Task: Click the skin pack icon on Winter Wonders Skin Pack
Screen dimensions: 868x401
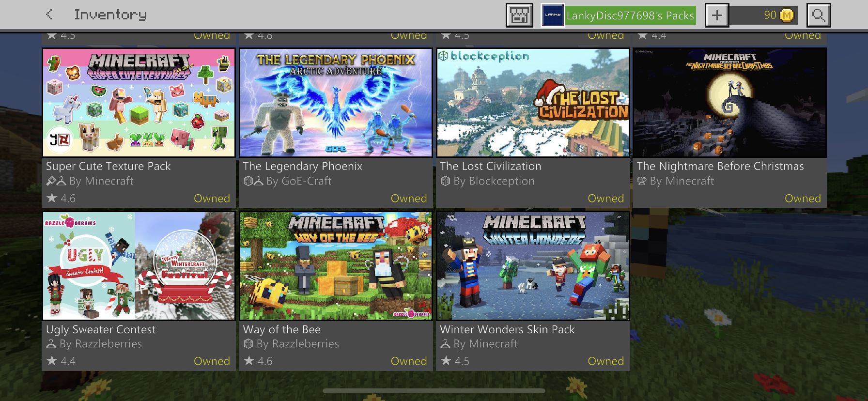Action: (x=445, y=344)
